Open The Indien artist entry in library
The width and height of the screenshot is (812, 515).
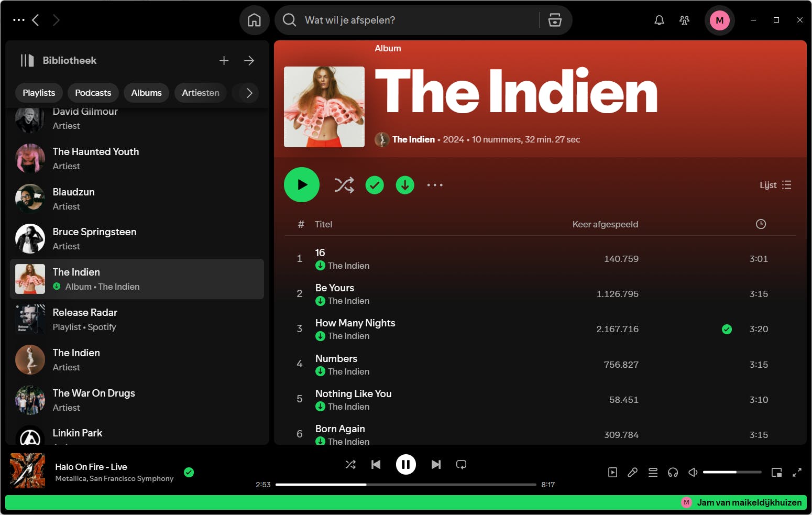tap(137, 359)
